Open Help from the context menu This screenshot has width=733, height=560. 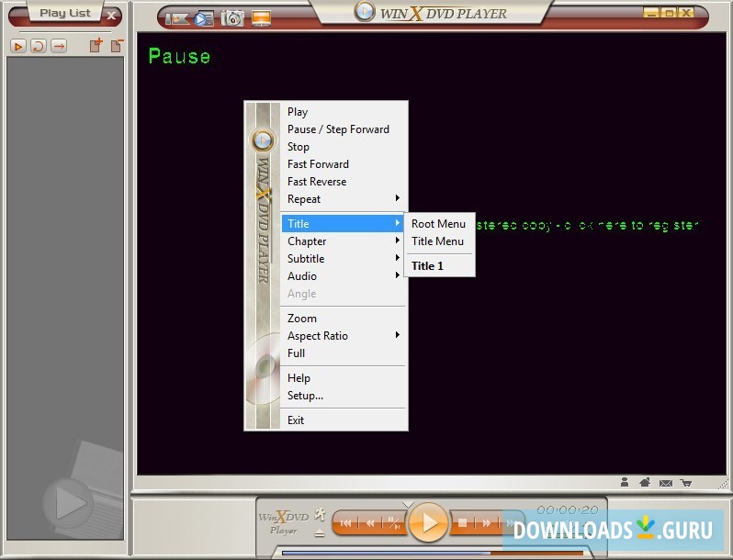point(344,378)
